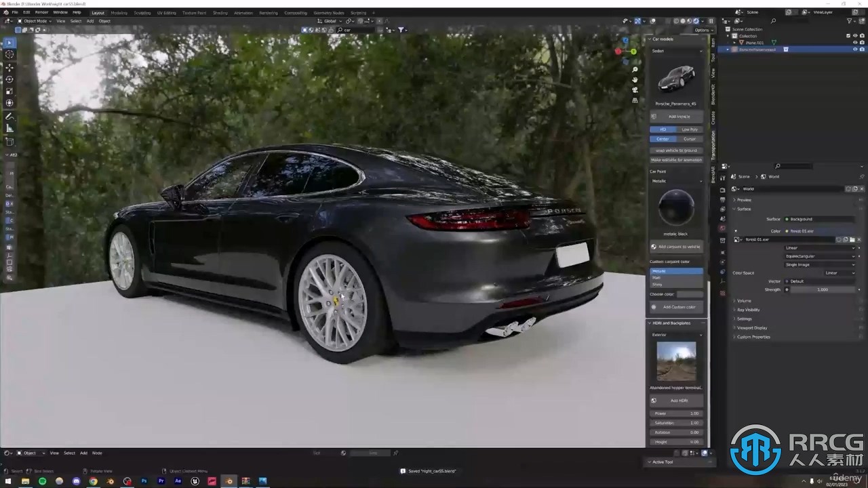Open Premiere Pro from the taskbar
The width and height of the screenshot is (868, 488).
tap(161, 481)
